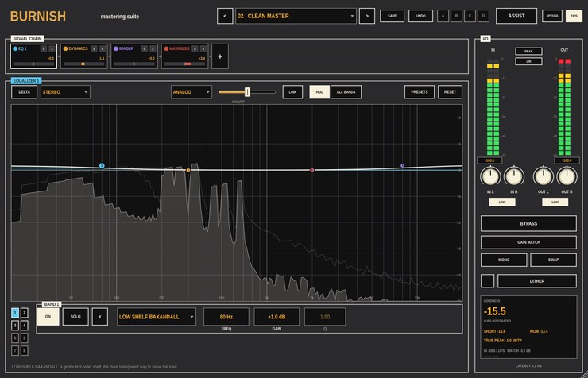Enable the checkbox beside DITHER

[487, 281]
